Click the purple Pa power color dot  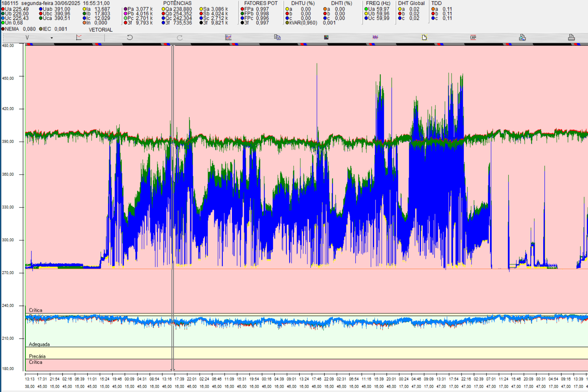(x=125, y=9)
